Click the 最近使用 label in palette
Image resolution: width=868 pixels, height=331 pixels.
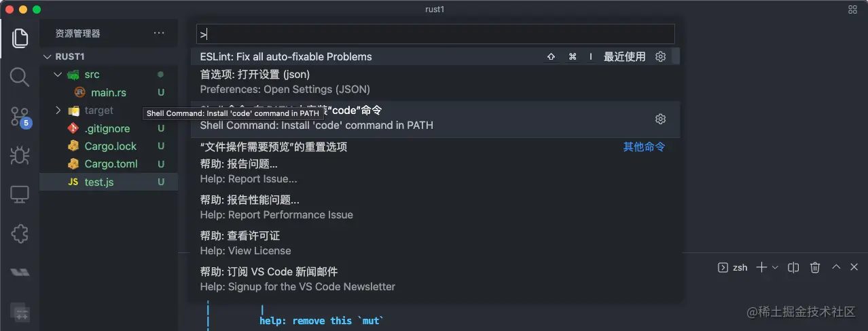pyautogui.click(x=625, y=57)
